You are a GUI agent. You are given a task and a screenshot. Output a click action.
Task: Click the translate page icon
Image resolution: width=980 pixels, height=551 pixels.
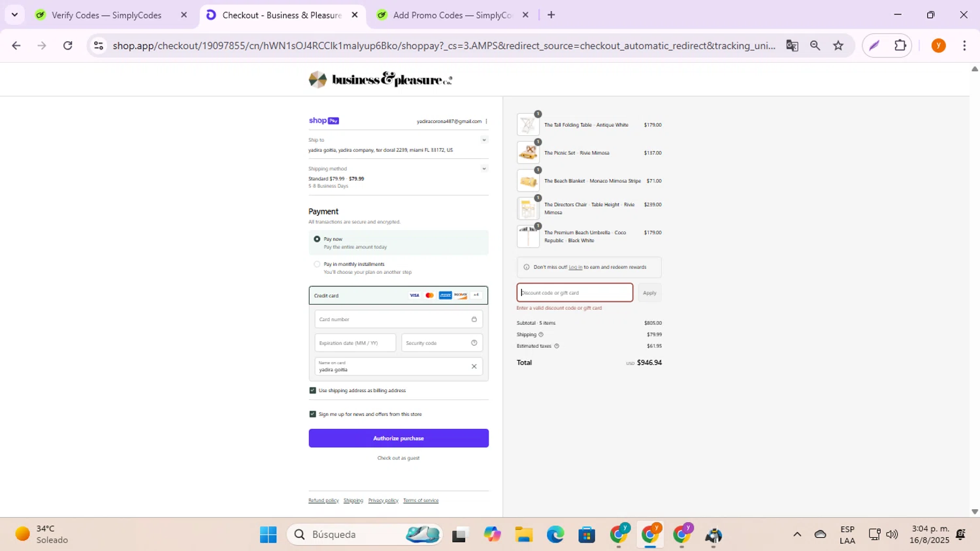(x=792, y=46)
